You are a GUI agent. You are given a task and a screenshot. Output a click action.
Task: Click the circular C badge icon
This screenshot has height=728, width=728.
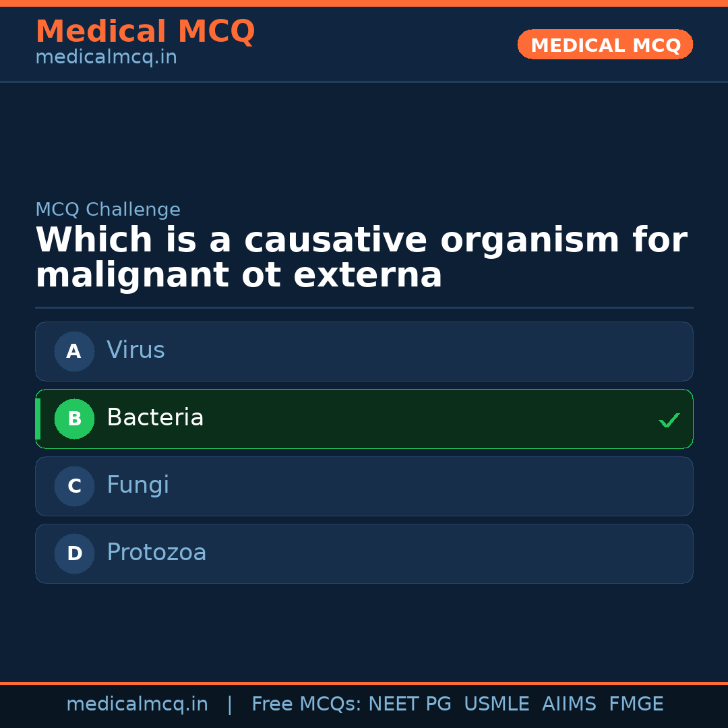tap(73, 486)
